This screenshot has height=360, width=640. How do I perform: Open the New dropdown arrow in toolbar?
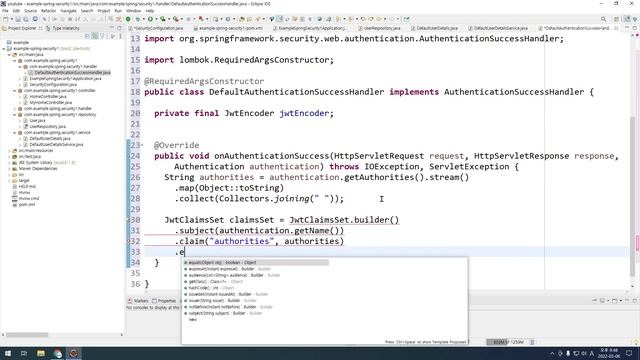tap(11, 19)
